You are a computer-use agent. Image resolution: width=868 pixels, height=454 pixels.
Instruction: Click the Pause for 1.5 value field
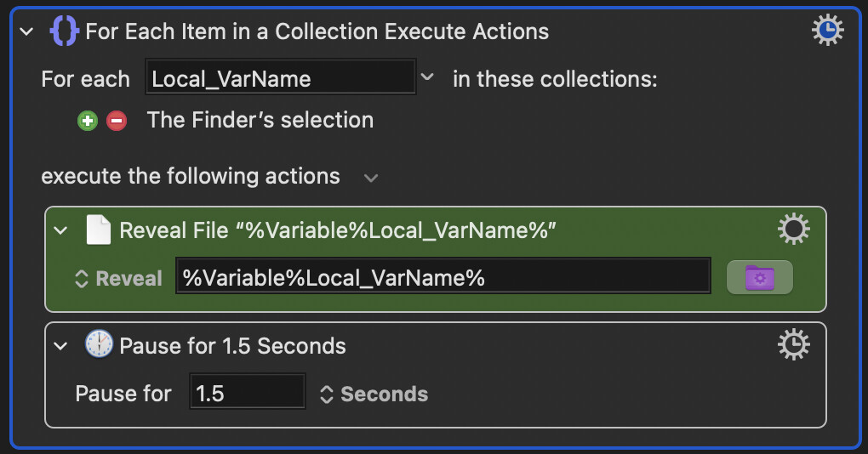[248, 392]
